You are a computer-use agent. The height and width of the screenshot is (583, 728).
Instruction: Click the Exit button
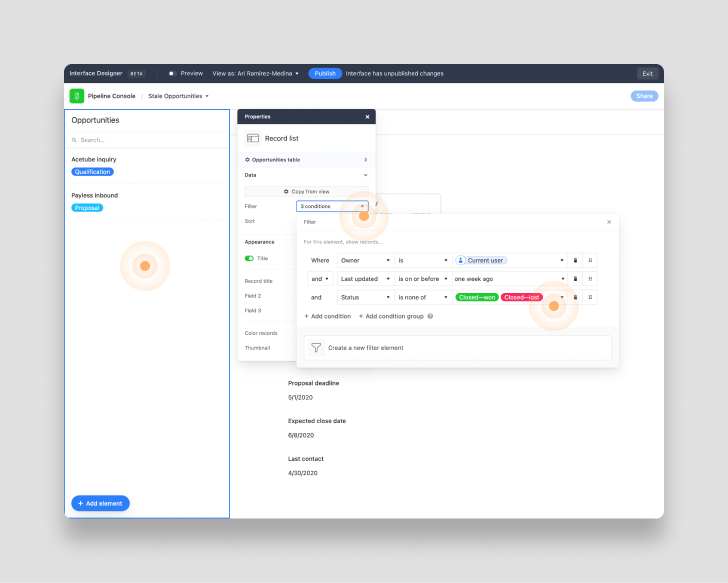point(647,73)
